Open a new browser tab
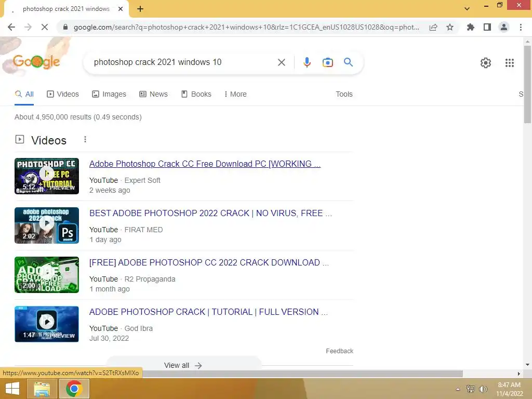The width and height of the screenshot is (532, 399). 140,9
